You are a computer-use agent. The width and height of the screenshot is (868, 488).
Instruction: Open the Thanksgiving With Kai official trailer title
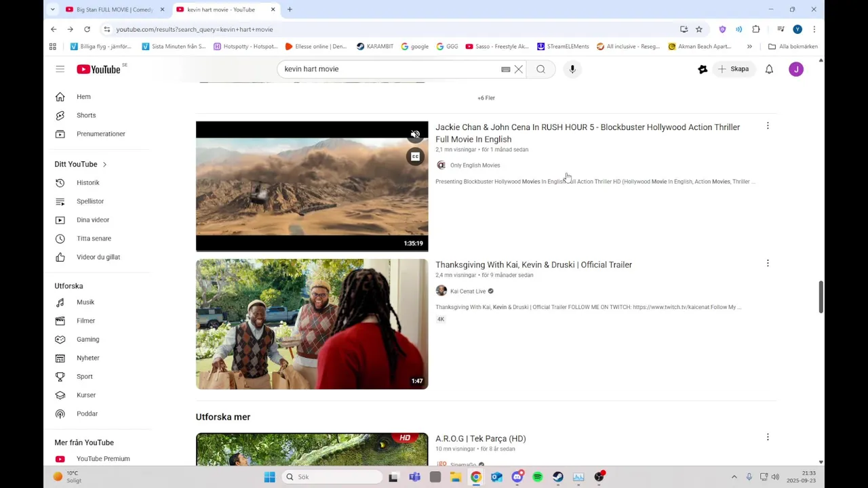(534, 265)
